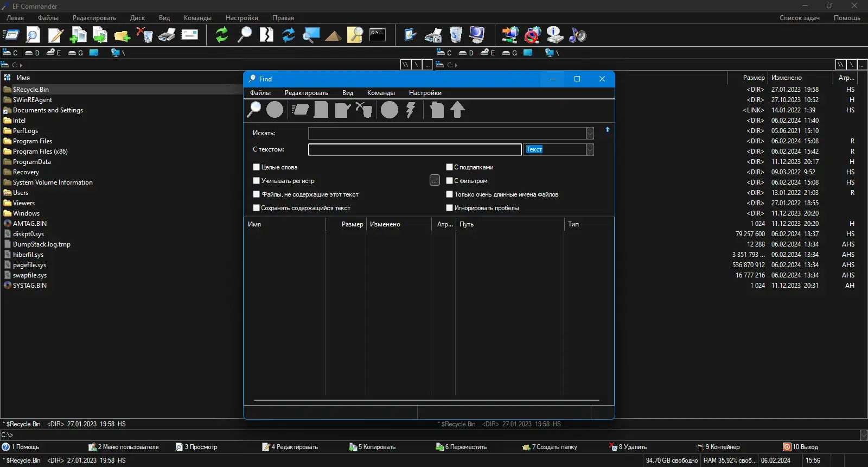Click the printer icon in main toolbar

[167, 35]
